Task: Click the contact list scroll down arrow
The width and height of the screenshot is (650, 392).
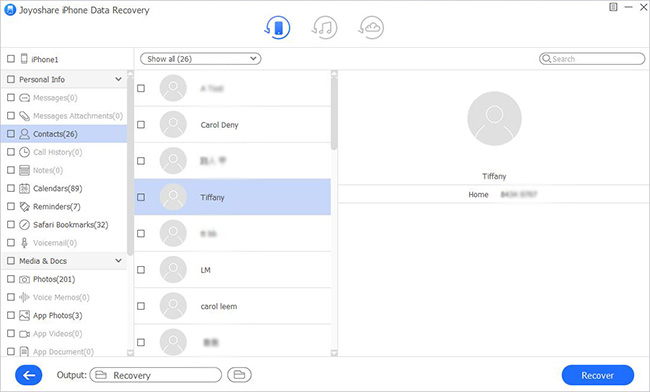Action: (334, 353)
